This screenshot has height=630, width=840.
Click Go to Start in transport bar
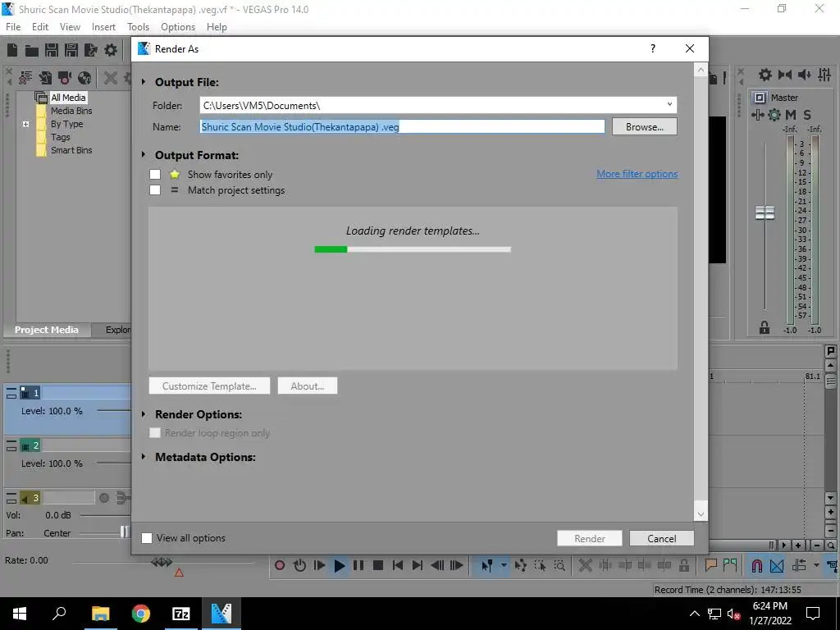click(x=398, y=565)
